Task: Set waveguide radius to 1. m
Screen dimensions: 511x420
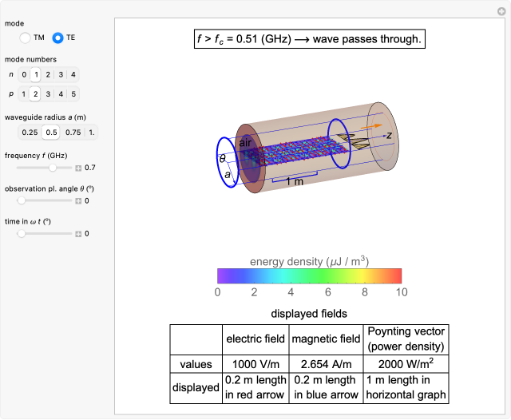Action: point(92,132)
